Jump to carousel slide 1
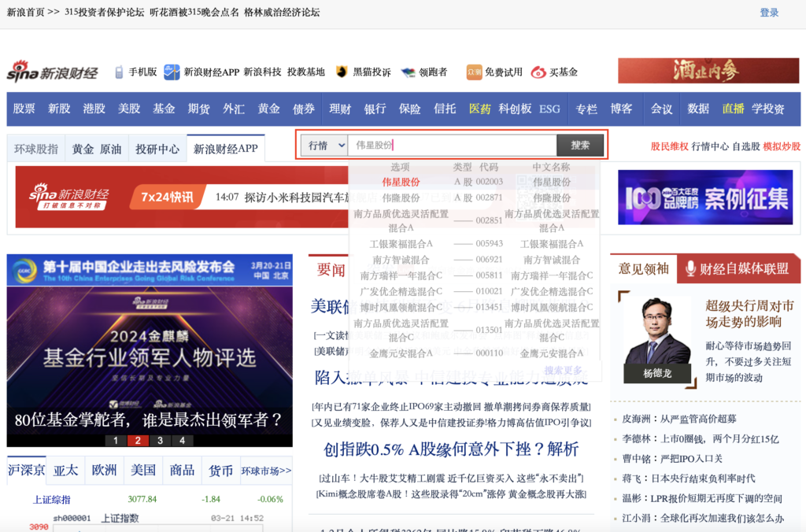Viewport: 806px width, 532px height. (116, 441)
